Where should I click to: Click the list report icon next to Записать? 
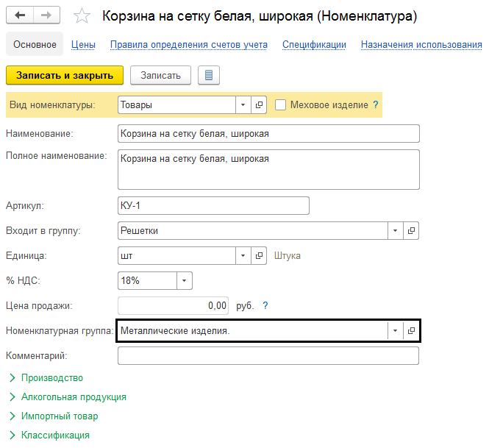click(x=209, y=75)
